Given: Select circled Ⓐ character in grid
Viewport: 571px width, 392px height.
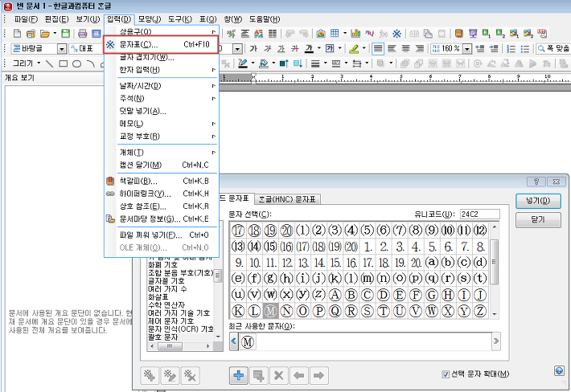Looking at the screenshot, I should coord(335,295).
